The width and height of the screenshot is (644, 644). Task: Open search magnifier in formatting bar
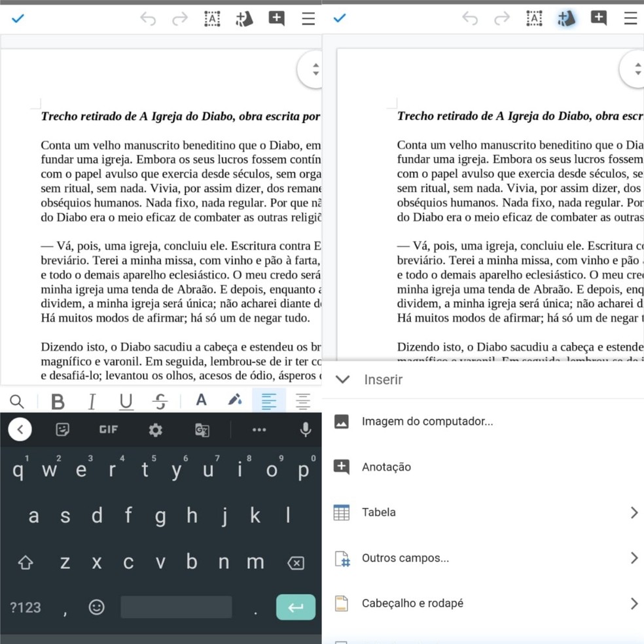tap(17, 401)
